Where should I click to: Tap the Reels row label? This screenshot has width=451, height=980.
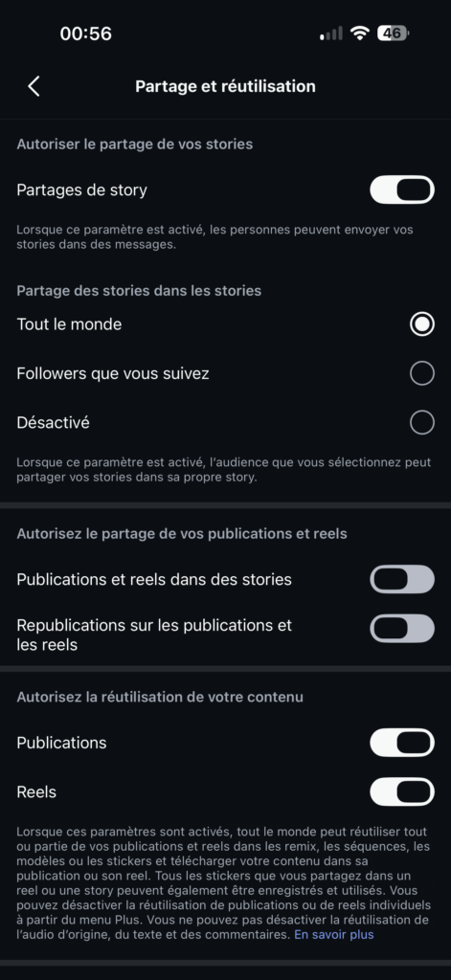coord(36,792)
